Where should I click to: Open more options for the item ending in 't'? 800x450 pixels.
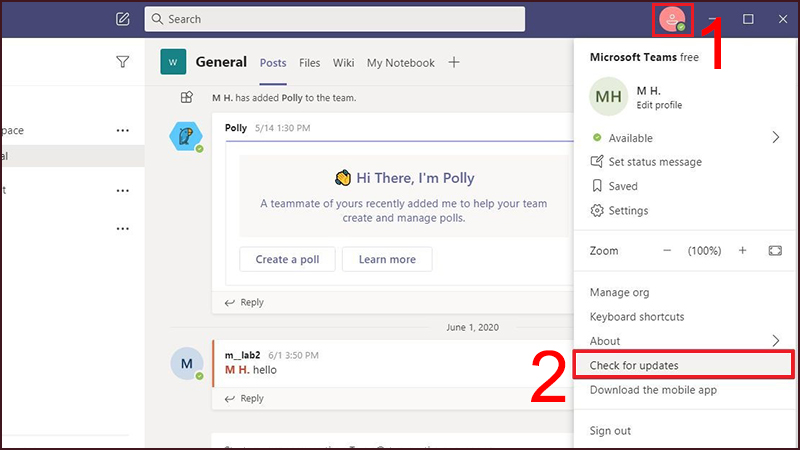(122, 191)
